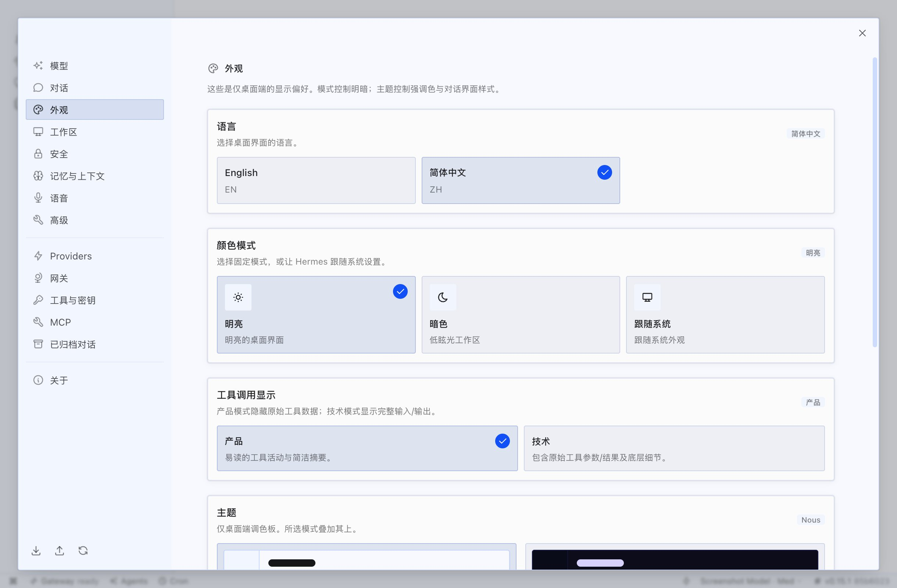This screenshot has width=897, height=588.
Task: Click the 简体中文 badge in 语言 card
Action: (806, 134)
